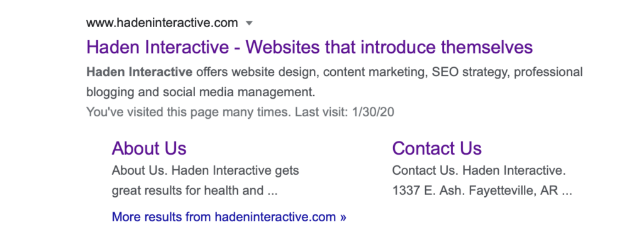Click More results from hadeninteractive.com

pyautogui.click(x=229, y=217)
